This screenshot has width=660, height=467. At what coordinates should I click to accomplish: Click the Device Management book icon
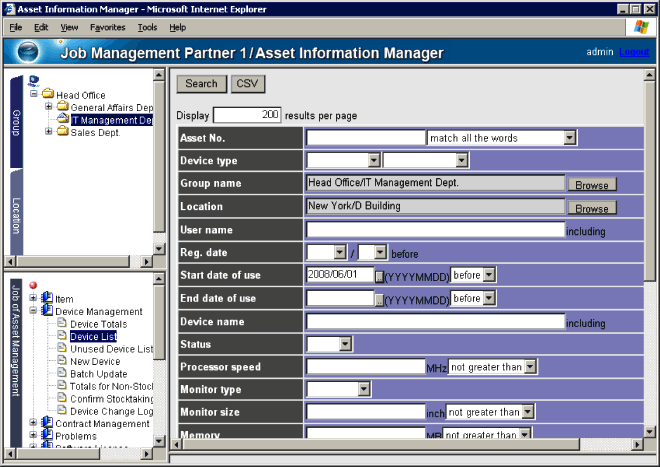47,311
